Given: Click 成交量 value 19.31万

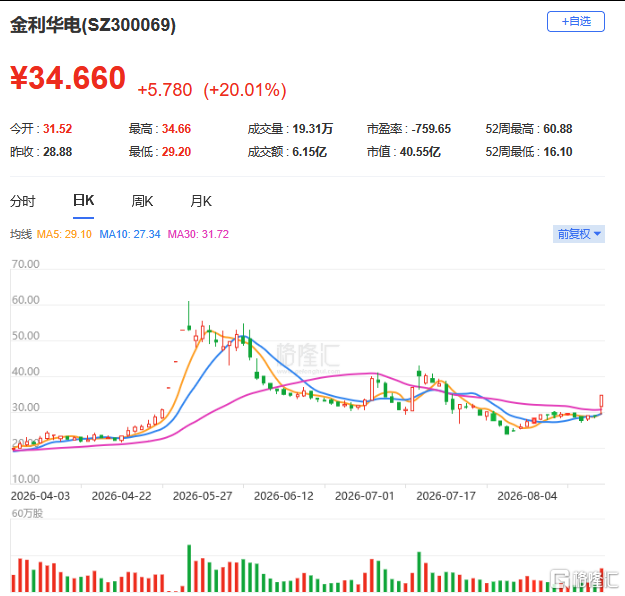Looking at the screenshot, I should (x=312, y=129).
